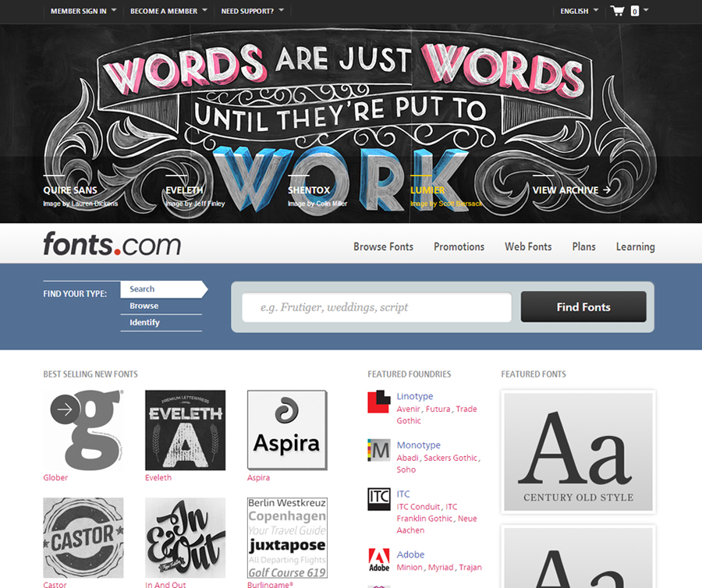
Task: Open the Plans menu
Action: pyautogui.click(x=583, y=246)
